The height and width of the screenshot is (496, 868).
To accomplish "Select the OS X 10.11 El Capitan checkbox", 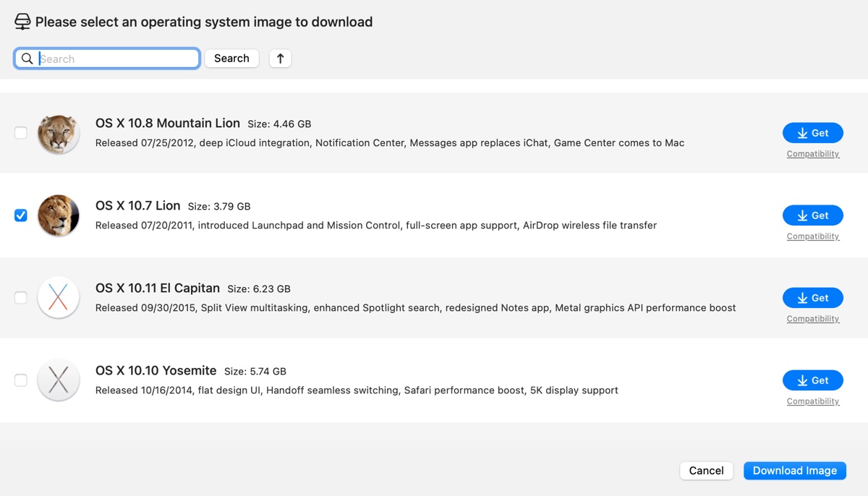I will pos(21,298).
